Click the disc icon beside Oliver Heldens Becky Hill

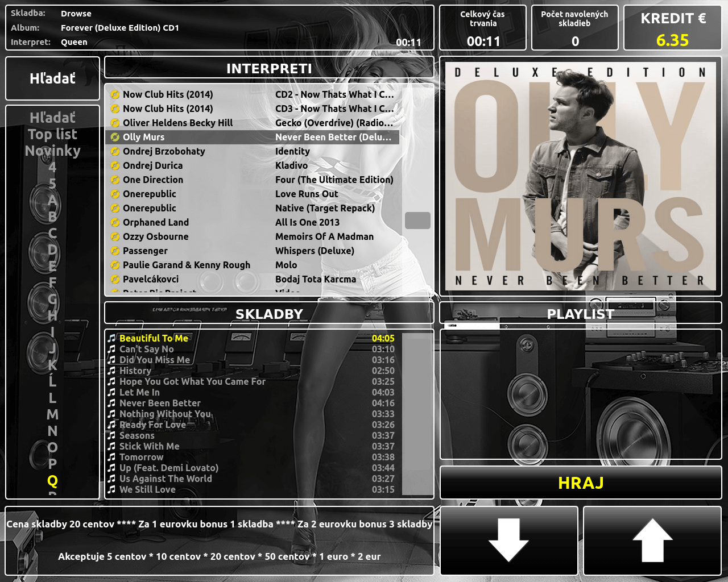pyautogui.click(x=115, y=123)
